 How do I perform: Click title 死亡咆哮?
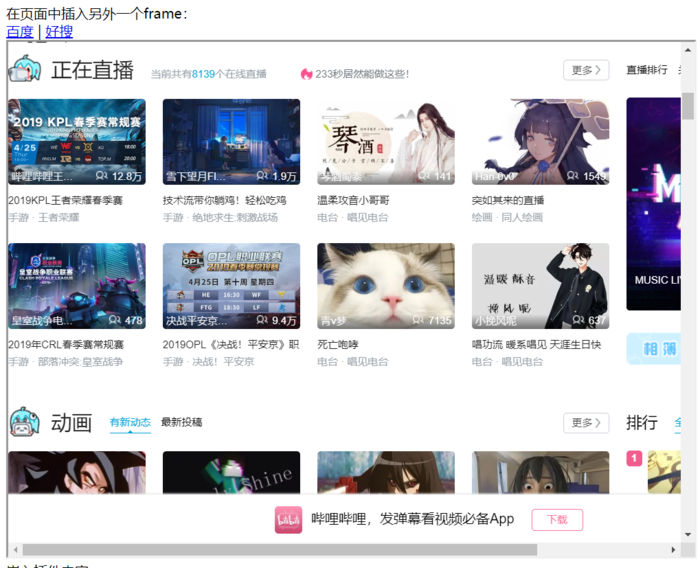pos(338,345)
